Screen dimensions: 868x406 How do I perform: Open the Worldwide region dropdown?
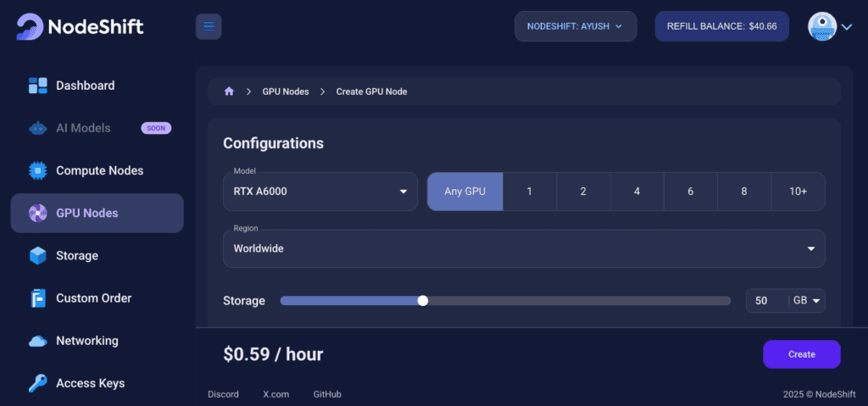point(524,248)
